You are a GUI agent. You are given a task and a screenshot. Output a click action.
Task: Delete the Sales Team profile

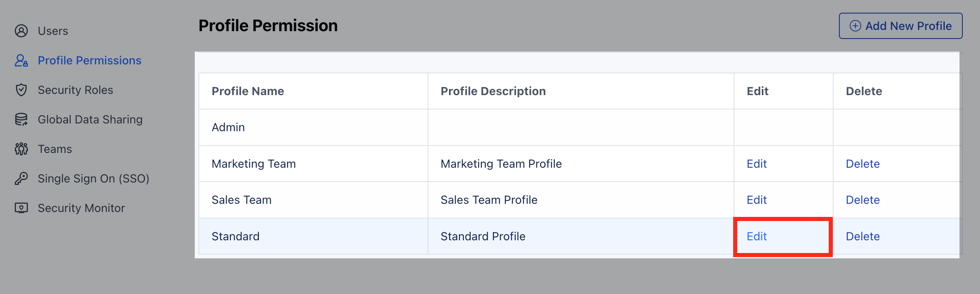[x=863, y=200]
